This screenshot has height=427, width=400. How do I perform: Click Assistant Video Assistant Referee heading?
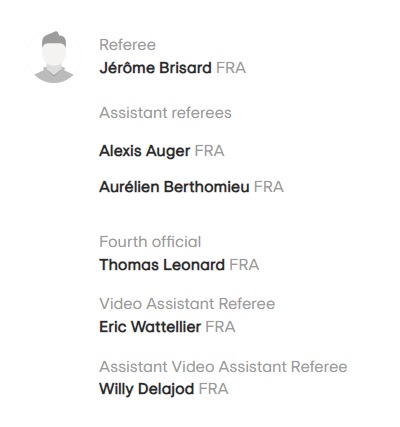tap(223, 367)
